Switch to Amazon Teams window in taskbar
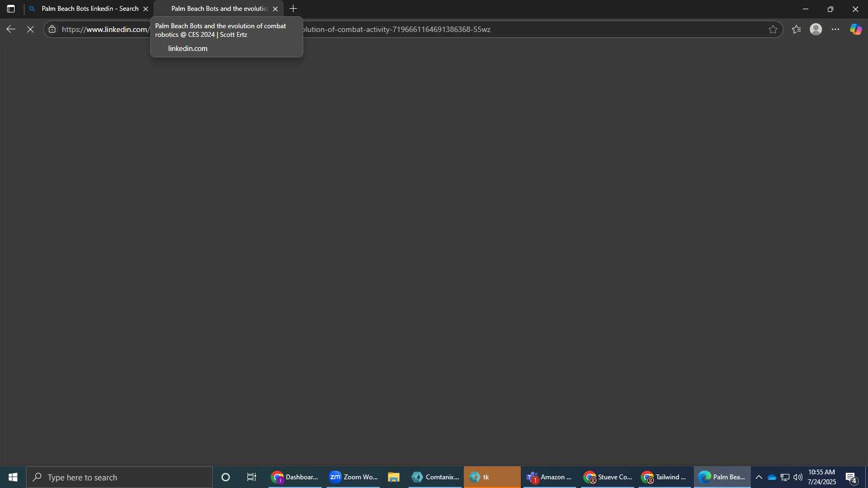Viewport: 868px width, 488px height. click(x=550, y=477)
